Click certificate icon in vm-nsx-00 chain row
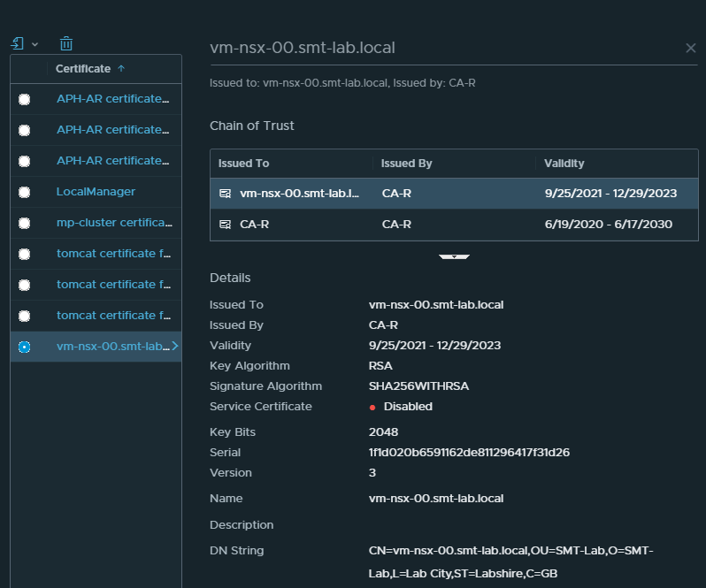This screenshot has height=588, width=706. pyautogui.click(x=226, y=193)
